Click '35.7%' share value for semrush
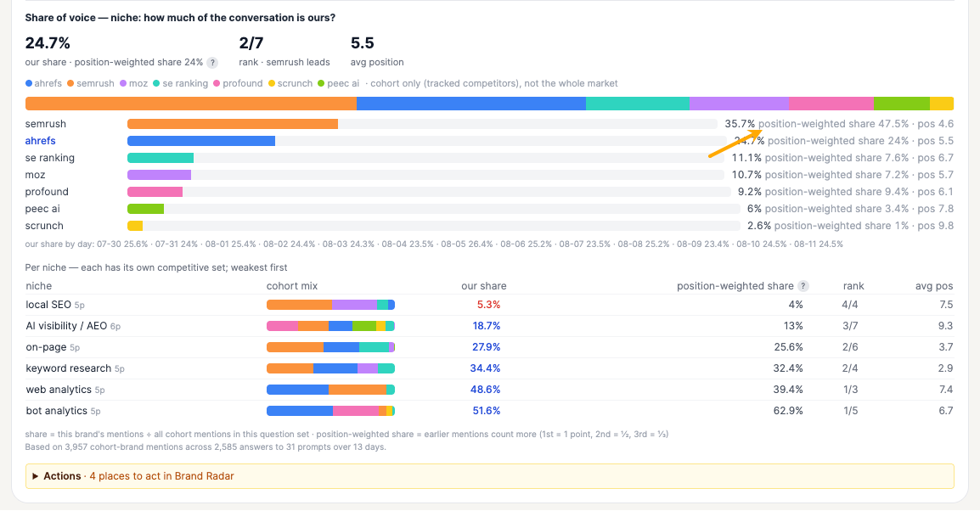The image size is (980, 511). click(740, 124)
